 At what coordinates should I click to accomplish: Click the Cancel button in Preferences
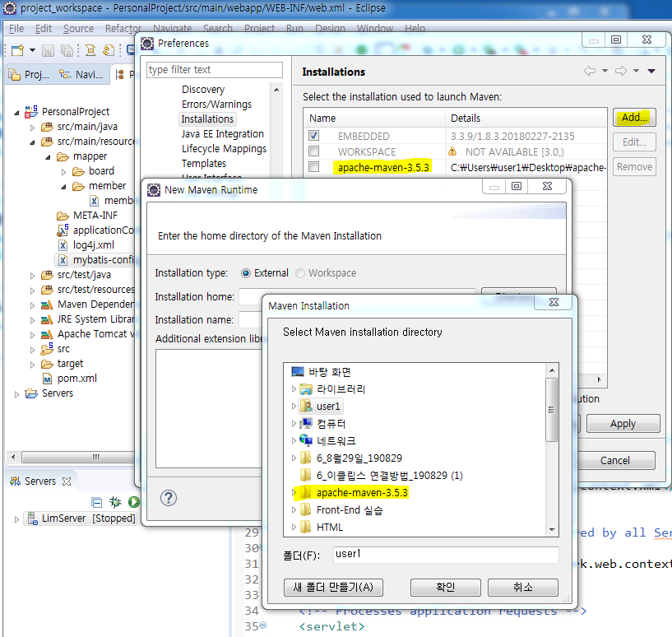(615, 460)
